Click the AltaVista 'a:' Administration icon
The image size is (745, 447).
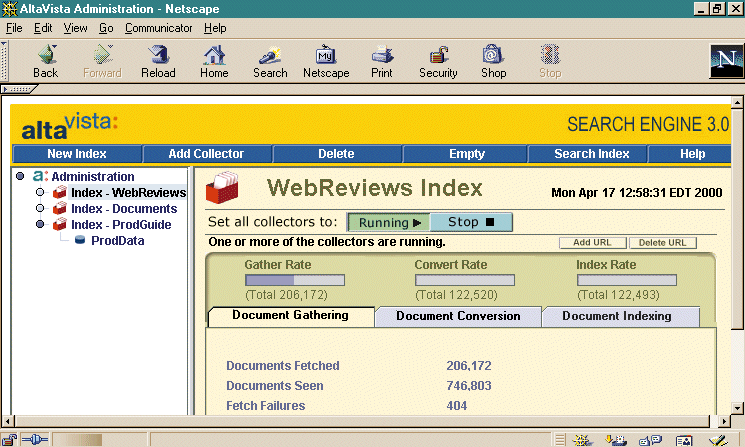click(x=40, y=176)
